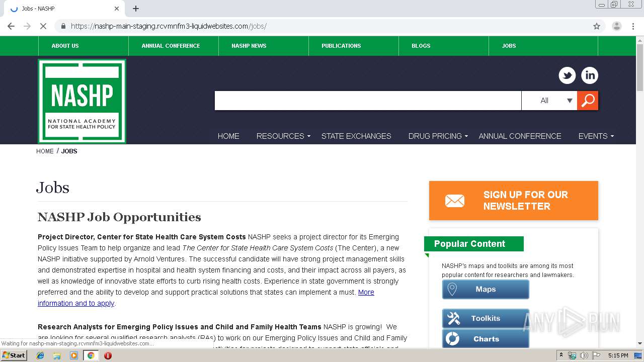Open NASHP LinkedIn page icon

pyautogui.click(x=590, y=75)
